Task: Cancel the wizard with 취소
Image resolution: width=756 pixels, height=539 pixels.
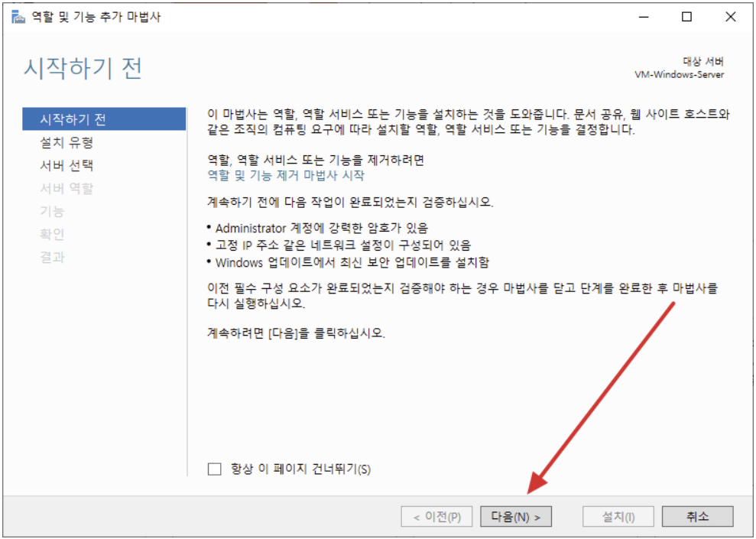Action: (698, 517)
